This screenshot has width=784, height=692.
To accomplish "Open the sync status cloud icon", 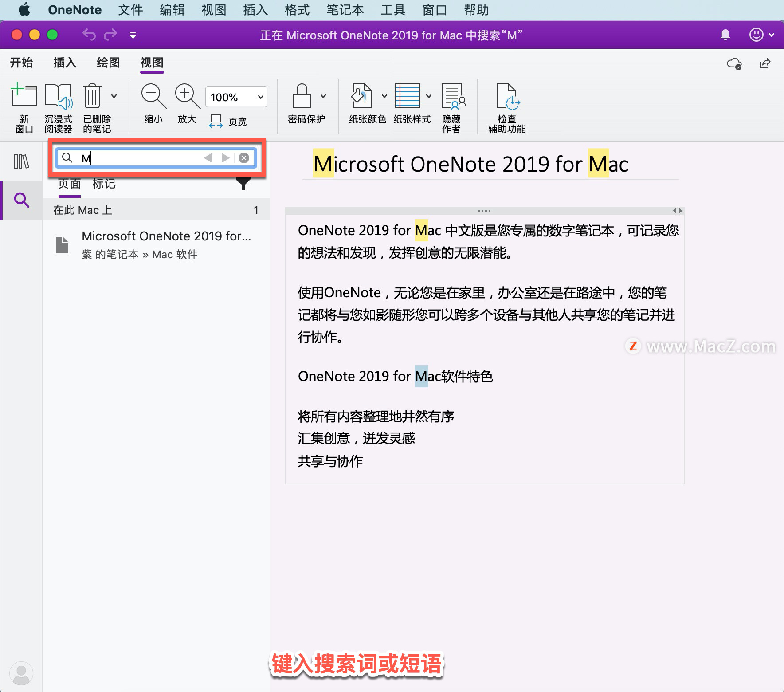I will [x=734, y=64].
